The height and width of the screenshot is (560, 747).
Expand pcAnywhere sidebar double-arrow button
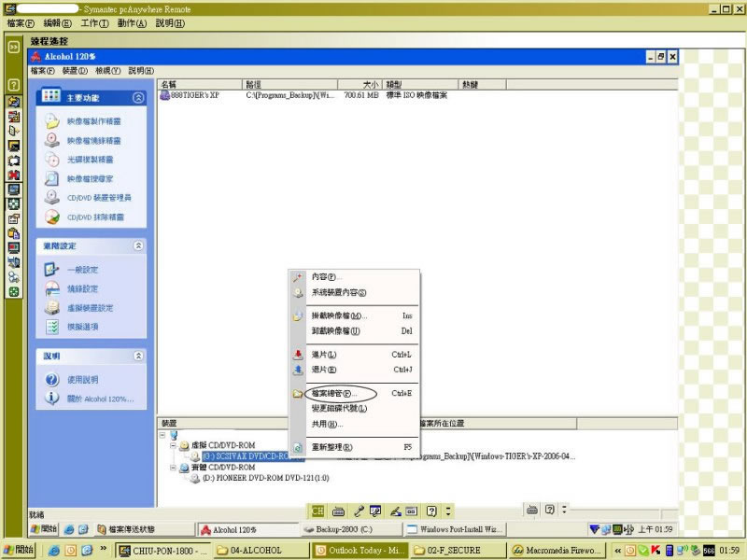[14, 47]
